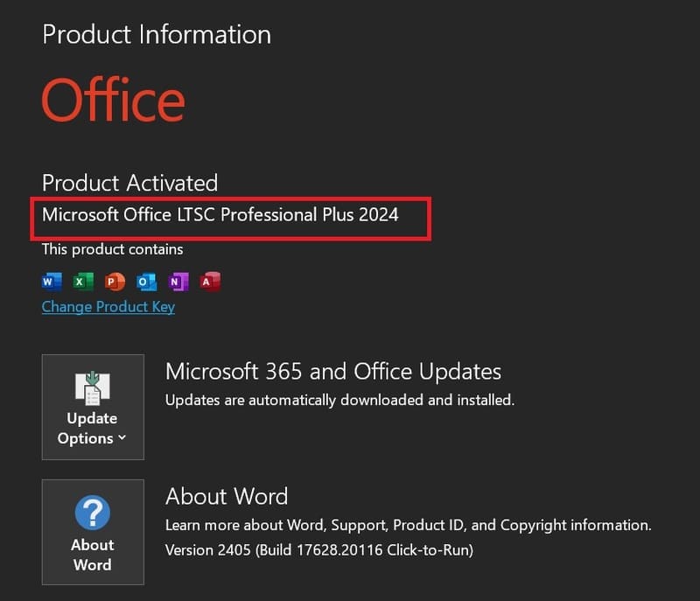The image size is (700, 601).
Task: Click the Product Information title
Action: (157, 34)
